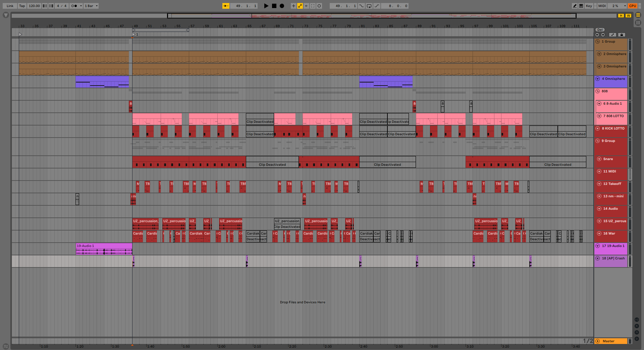Open the metronome settings dropdown arrow
This screenshot has width=644, height=350.
coord(81,6)
